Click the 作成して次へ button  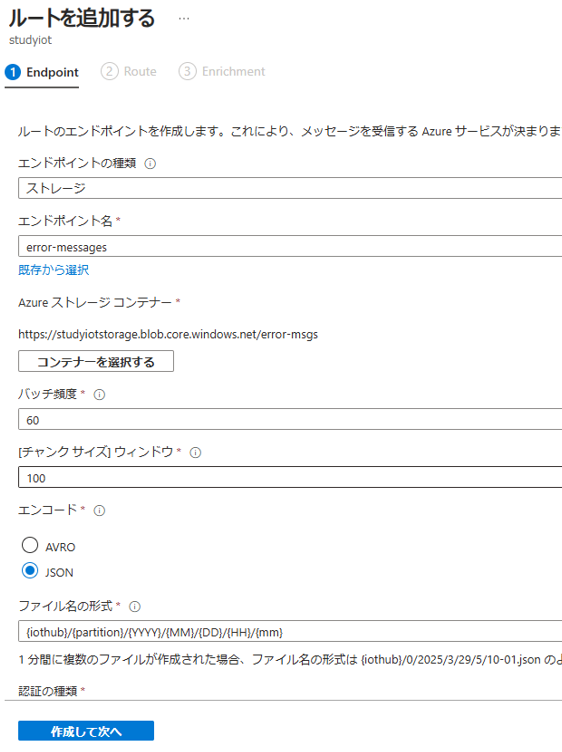86,731
